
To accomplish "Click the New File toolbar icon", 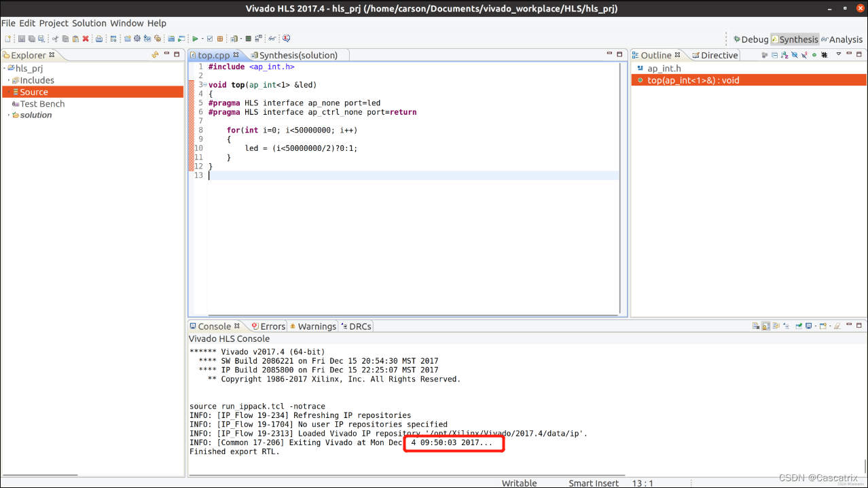I will [x=8, y=39].
